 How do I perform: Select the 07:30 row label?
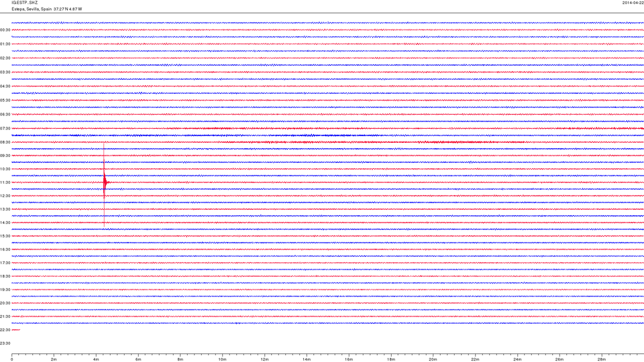tap(5, 129)
